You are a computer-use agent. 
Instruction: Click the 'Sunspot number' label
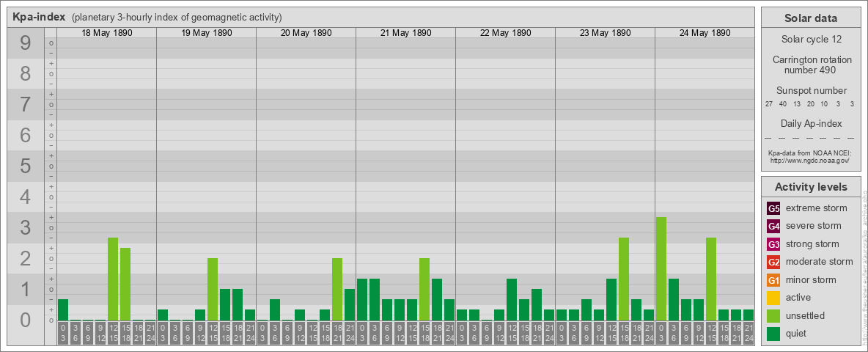(811, 90)
